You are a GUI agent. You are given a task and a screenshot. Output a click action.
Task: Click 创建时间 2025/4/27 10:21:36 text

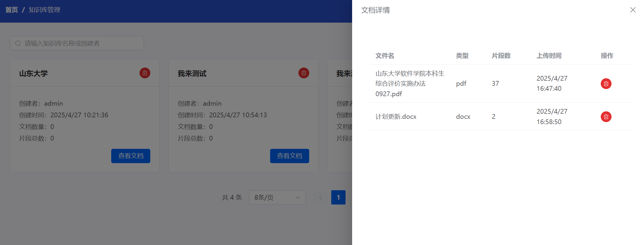coord(64,115)
